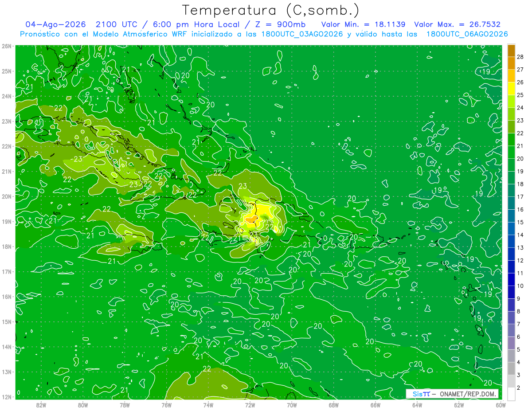532x411 pixels.
Task: Click the "13" value in the color legend
Action: pos(520,248)
